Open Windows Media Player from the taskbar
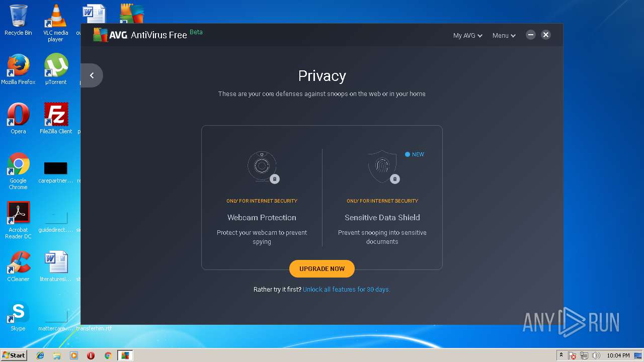This screenshot has height=362, width=644. tap(74, 355)
